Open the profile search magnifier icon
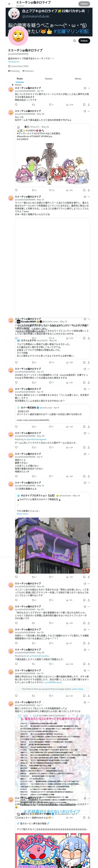This screenshot has width=98, height=868. pyautogui.click(x=74, y=41)
